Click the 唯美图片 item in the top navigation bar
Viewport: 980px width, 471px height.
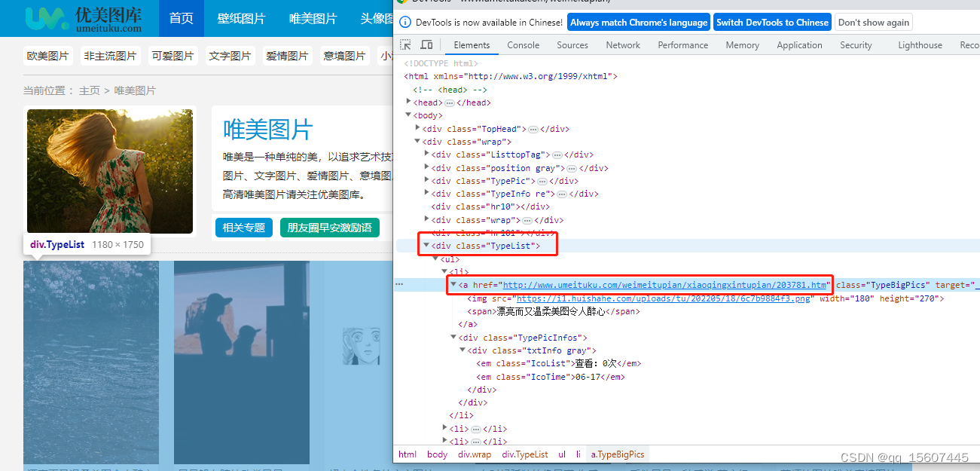[313, 18]
